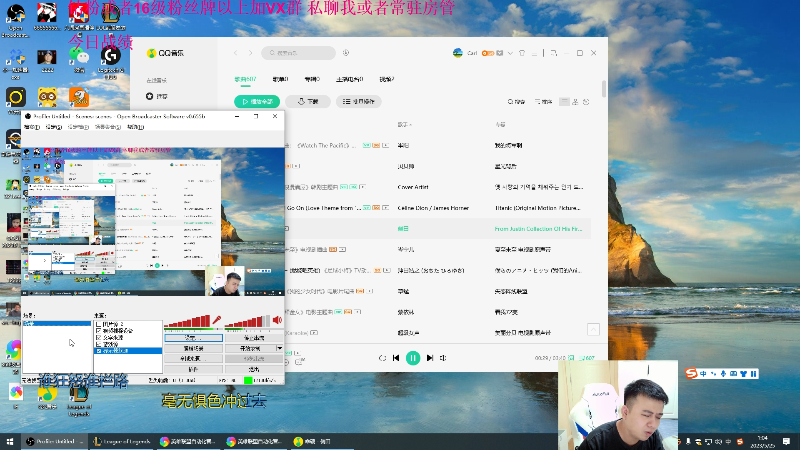Screen dimensions: 800x450
Task: Open the recommend item in QQ Music sidebar
Action: tap(157, 96)
